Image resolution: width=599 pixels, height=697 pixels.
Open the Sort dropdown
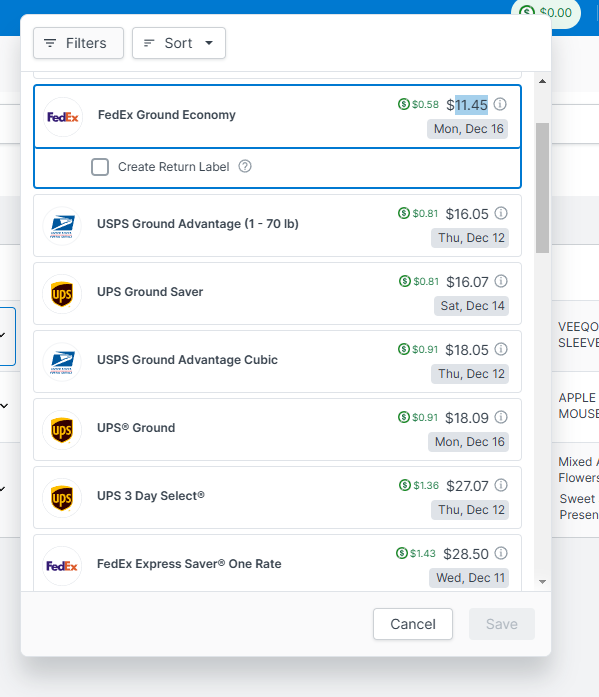pos(179,43)
